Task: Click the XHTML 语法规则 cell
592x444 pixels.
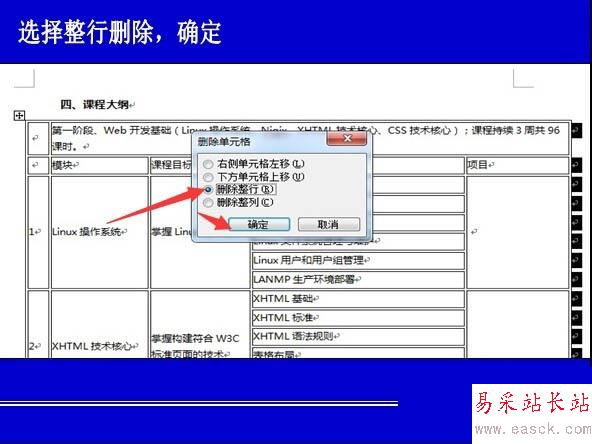Action: [x=358, y=336]
